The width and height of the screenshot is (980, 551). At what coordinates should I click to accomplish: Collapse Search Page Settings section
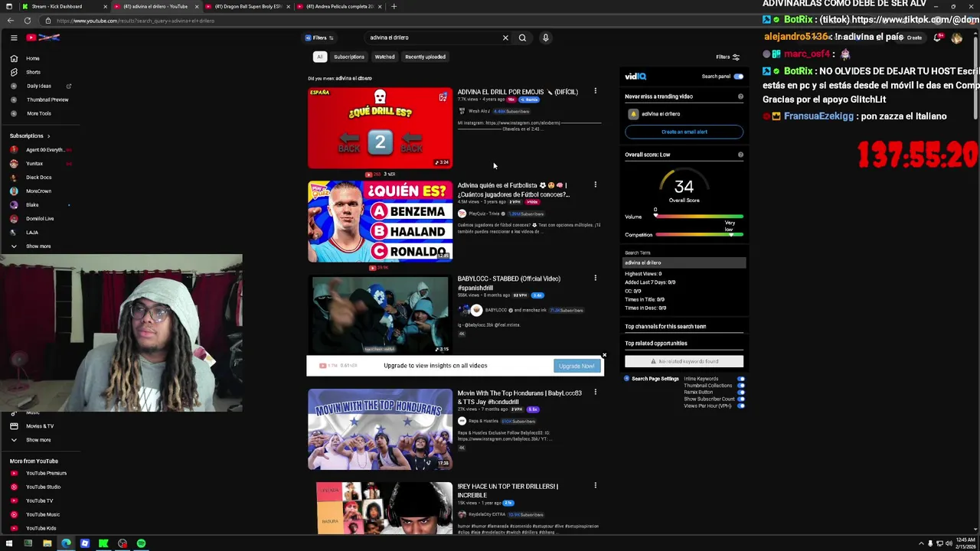pos(652,379)
